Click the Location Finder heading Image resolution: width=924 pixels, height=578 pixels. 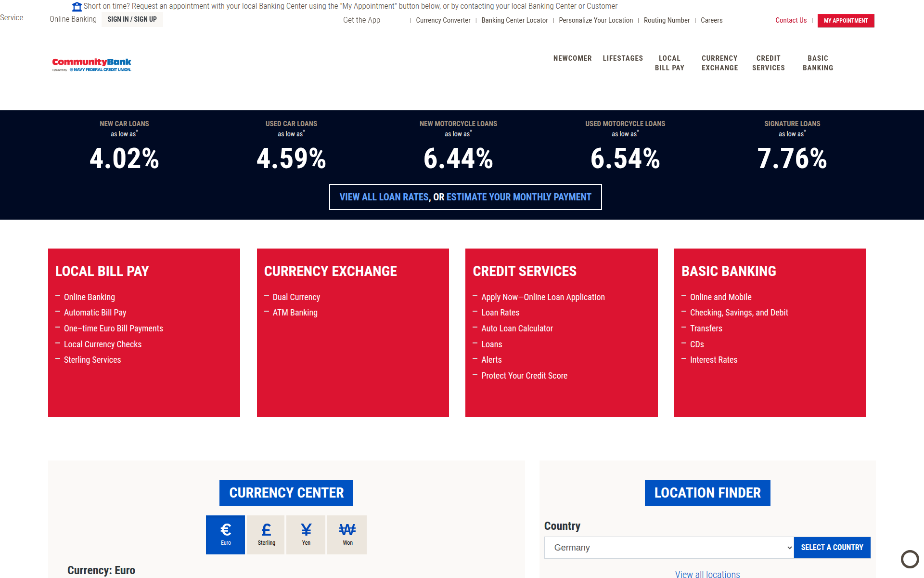[x=707, y=493]
